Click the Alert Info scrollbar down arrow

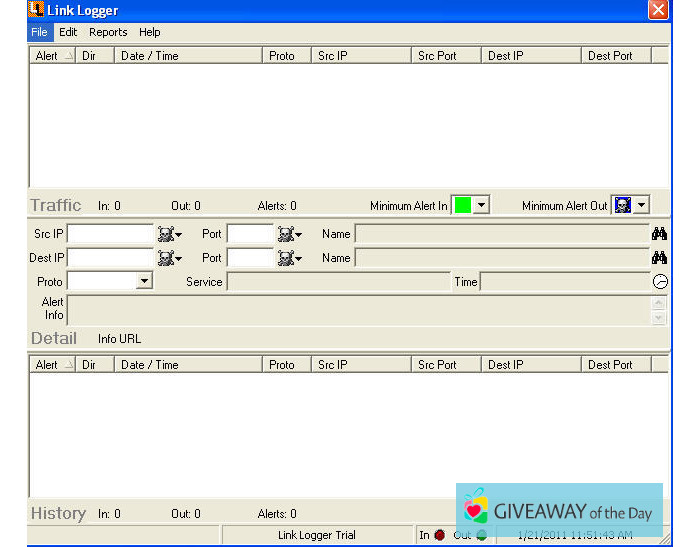[659, 318]
